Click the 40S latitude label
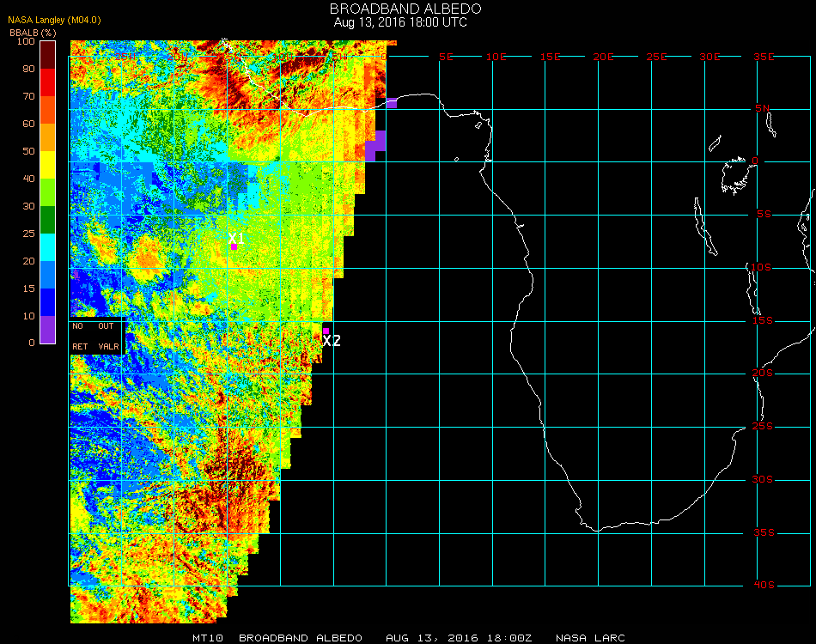816x644 pixels. click(764, 586)
